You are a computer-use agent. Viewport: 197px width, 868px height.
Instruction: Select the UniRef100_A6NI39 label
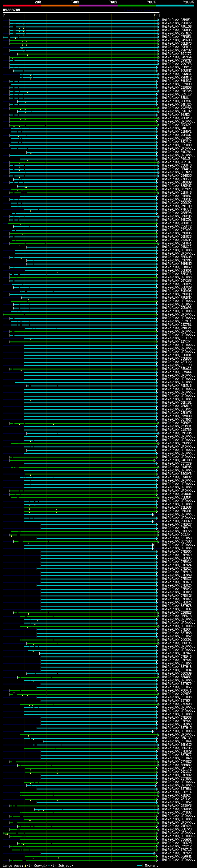coord(177,737)
